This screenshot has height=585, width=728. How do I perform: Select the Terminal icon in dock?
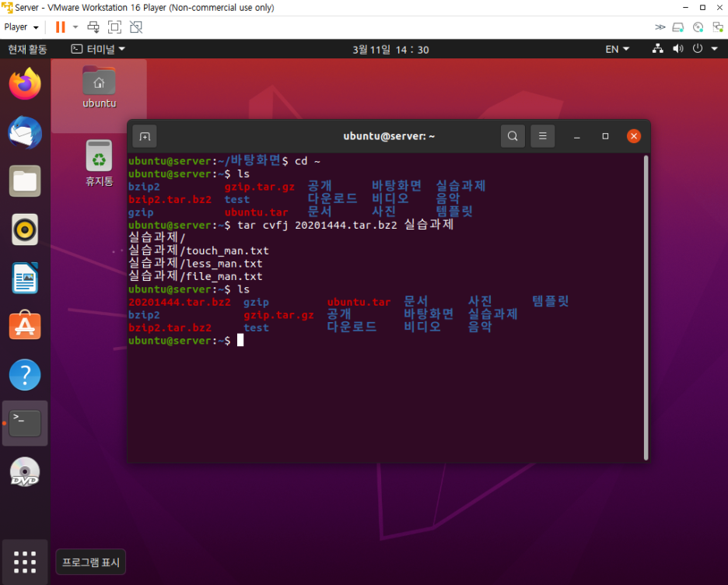click(x=25, y=423)
